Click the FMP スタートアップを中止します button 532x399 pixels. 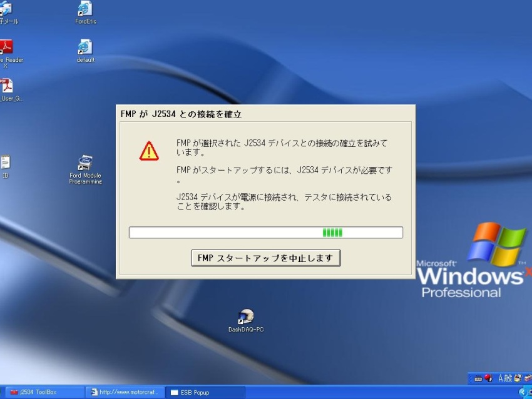[x=265, y=258]
